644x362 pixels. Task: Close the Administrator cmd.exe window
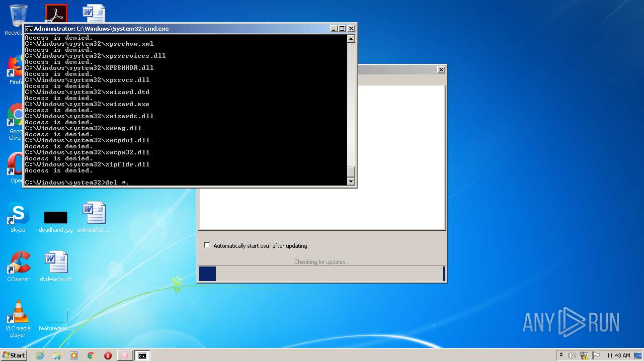tap(351, 29)
